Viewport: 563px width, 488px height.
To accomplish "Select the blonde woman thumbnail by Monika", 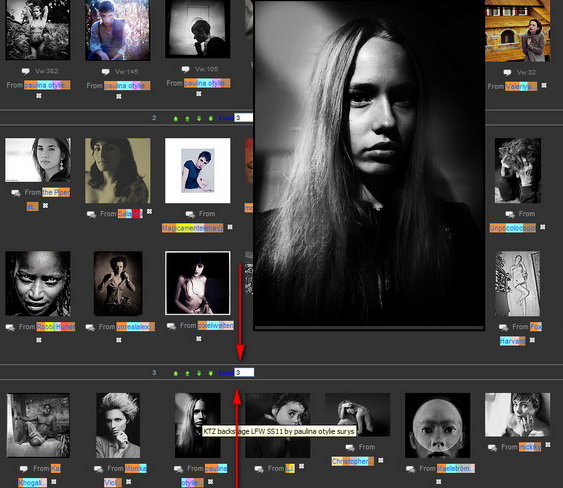I will pos(118,425).
